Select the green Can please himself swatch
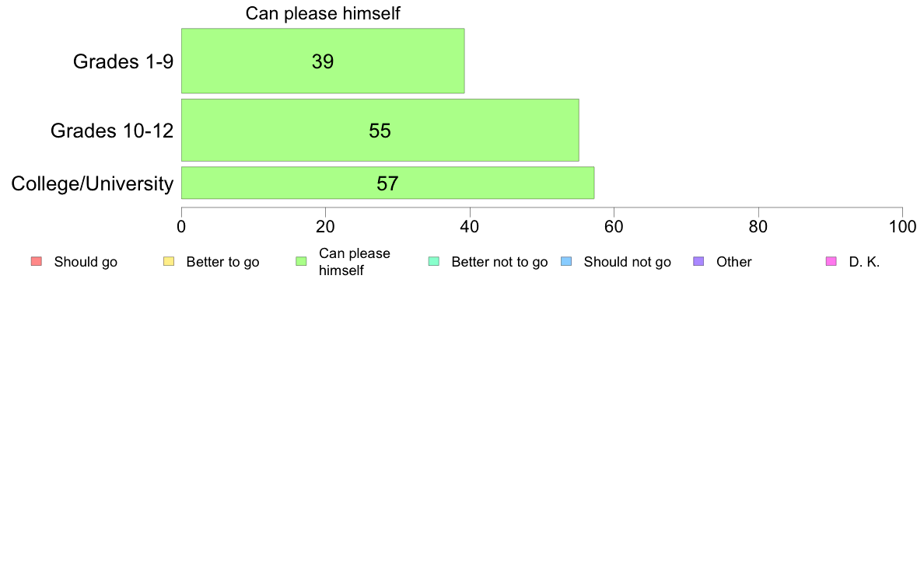The width and height of the screenshot is (924, 572). (x=301, y=262)
